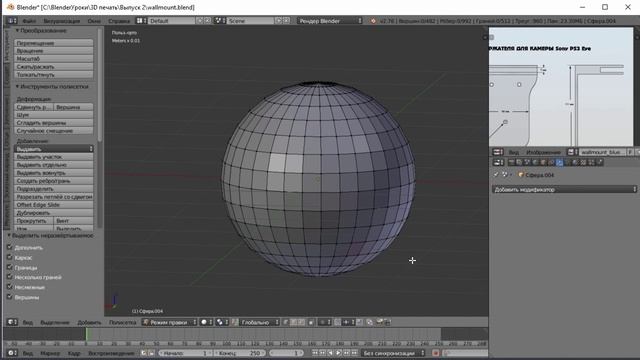The height and width of the screenshot is (360, 640).
Task: Click the Конец end frame field
Action: (x=240, y=353)
